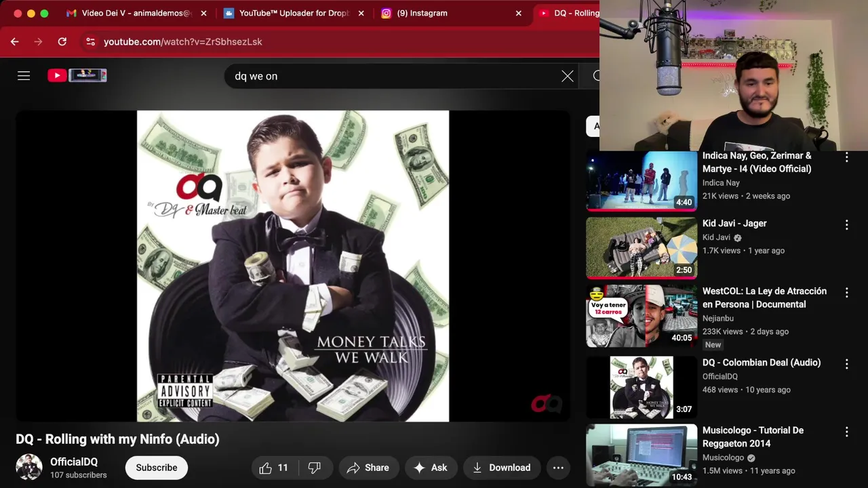Clear the search box with the X icon
868x488 pixels.
tap(568, 76)
